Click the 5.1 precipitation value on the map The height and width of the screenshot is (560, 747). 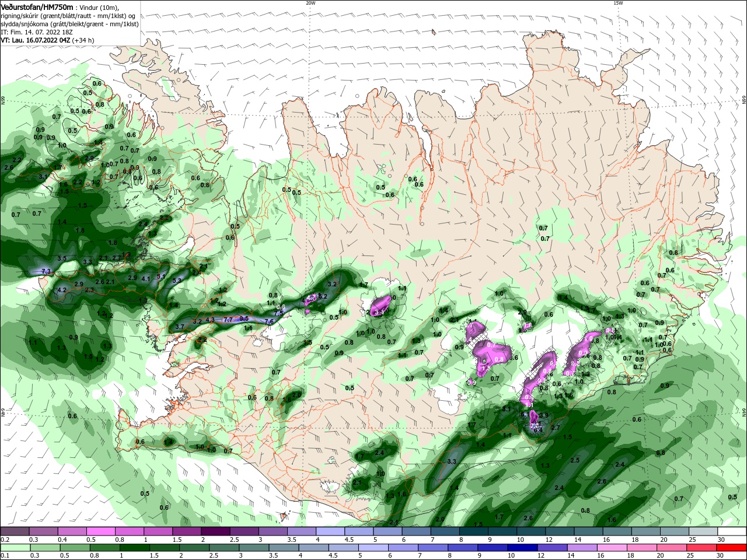click(162, 276)
